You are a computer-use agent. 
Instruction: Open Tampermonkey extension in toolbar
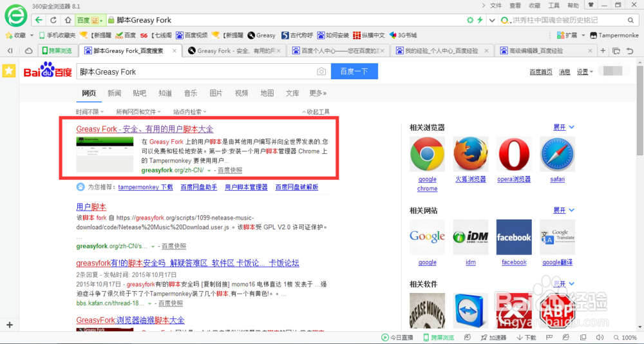tap(614, 35)
